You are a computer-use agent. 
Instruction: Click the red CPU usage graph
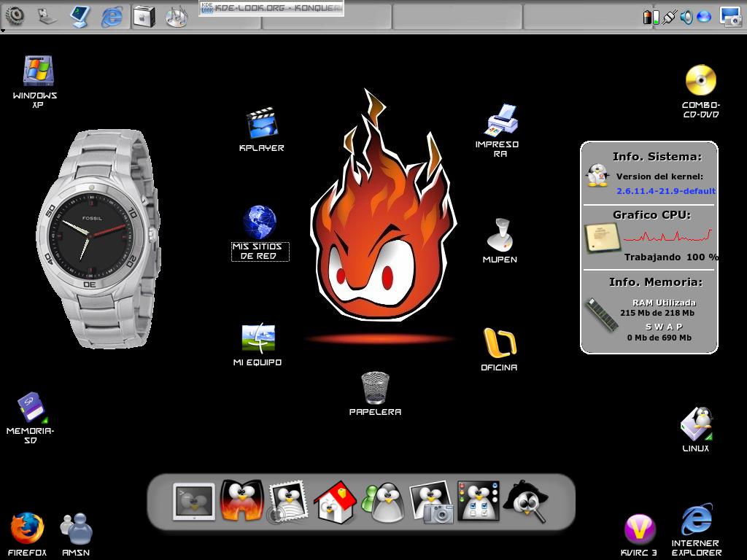point(667,236)
